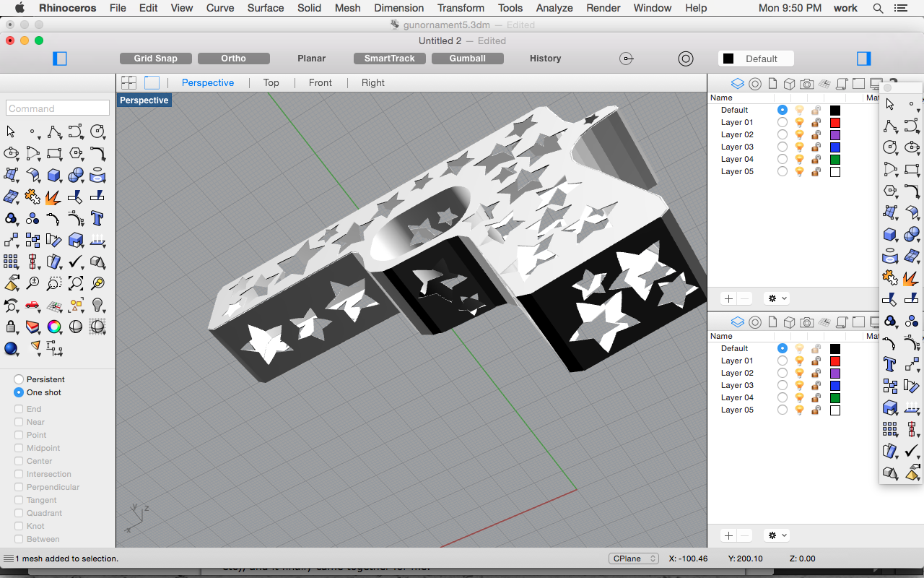Switch to the Top viewport tab
The image size is (924, 578).
[x=271, y=82]
